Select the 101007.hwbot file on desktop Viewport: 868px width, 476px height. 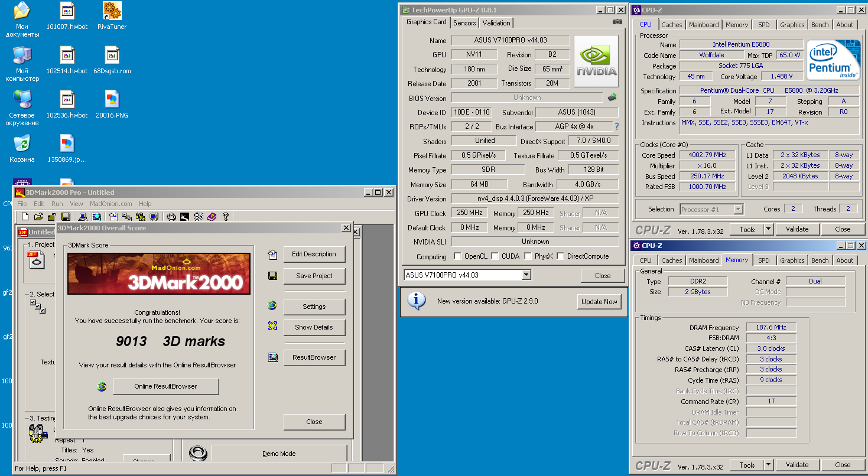click(x=67, y=16)
